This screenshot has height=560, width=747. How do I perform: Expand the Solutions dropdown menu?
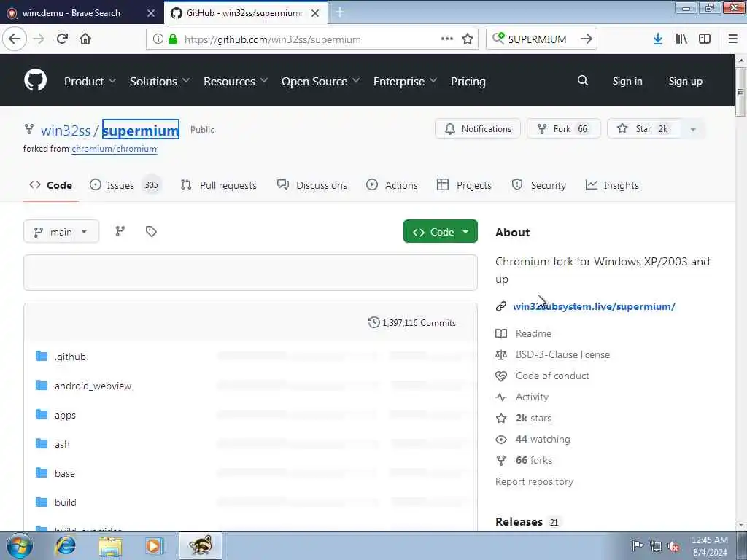[x=160, y=82]
